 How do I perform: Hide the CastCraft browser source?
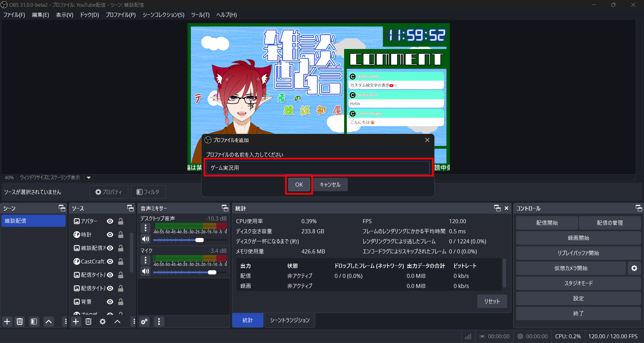click(110, 261)
